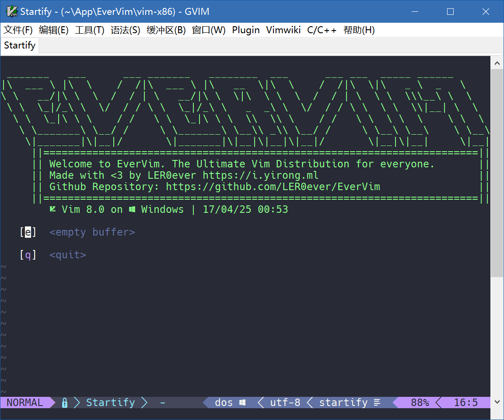Image resolution: width=504 pixels, height=420 pixels.
Task: Select the Startify tab
Action: [x=20, y=45]
